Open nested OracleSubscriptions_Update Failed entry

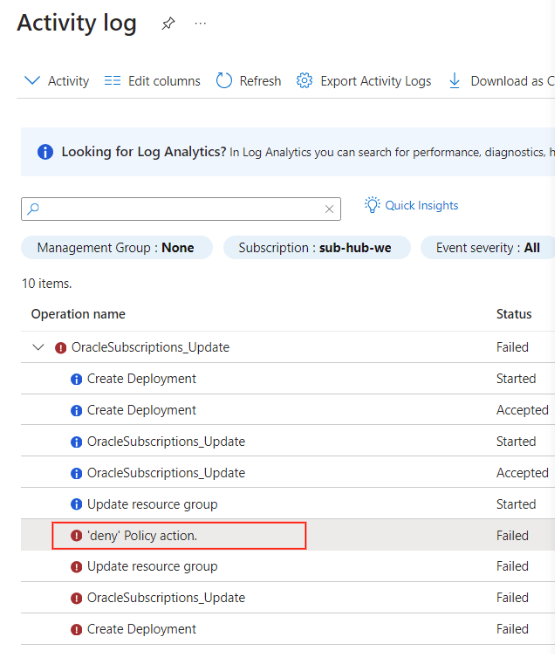point(166,598)
